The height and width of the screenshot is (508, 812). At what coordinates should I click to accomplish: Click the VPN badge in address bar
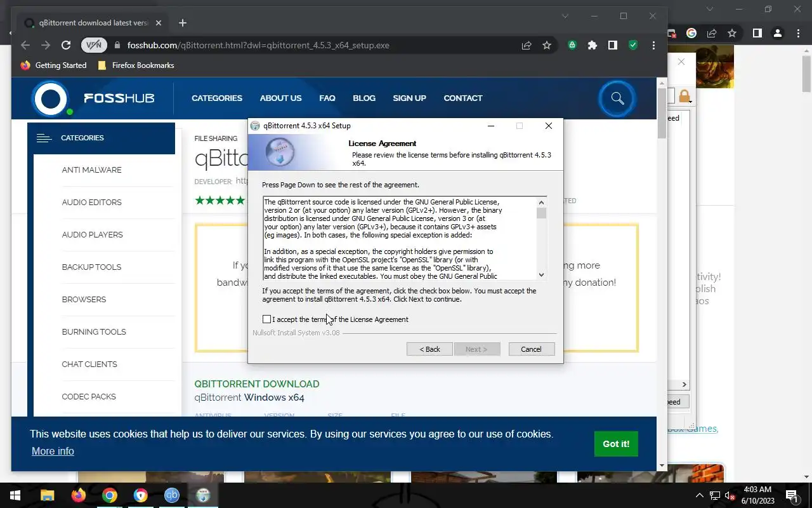click(94, 45)
